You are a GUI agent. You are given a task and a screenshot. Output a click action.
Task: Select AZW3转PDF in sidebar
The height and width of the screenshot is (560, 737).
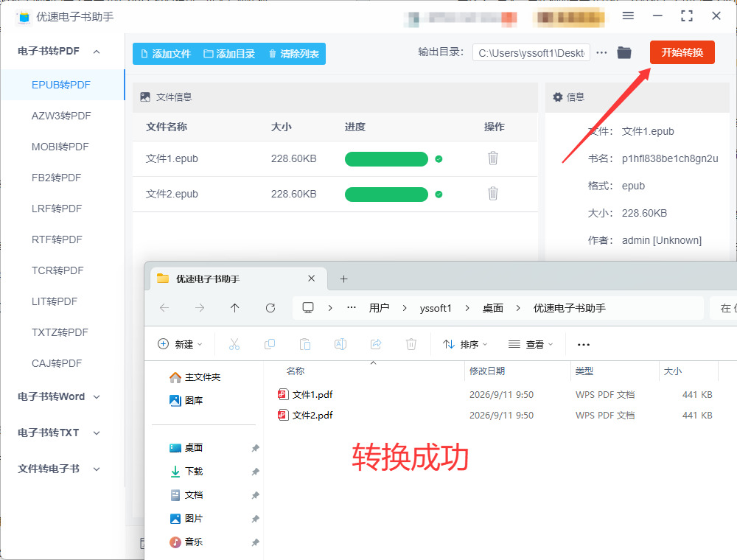pos(61,116)
